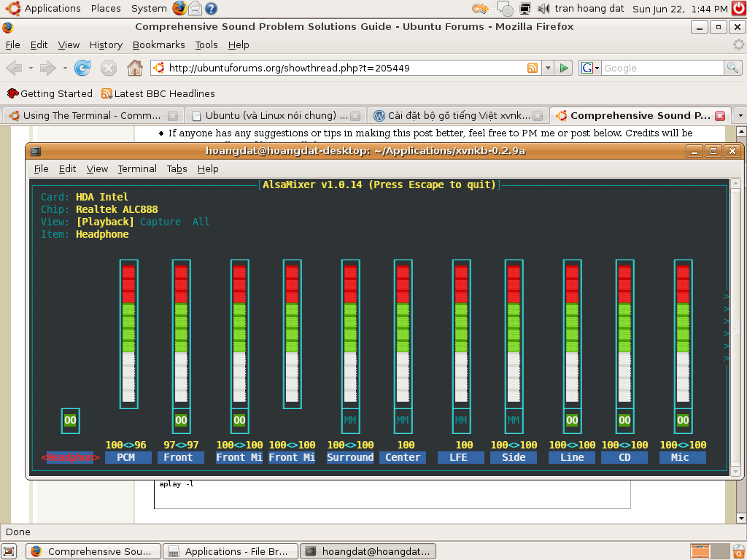Unmute the Center channel MM box
This screenshot has height=560, width=747.
pos(403,421)
